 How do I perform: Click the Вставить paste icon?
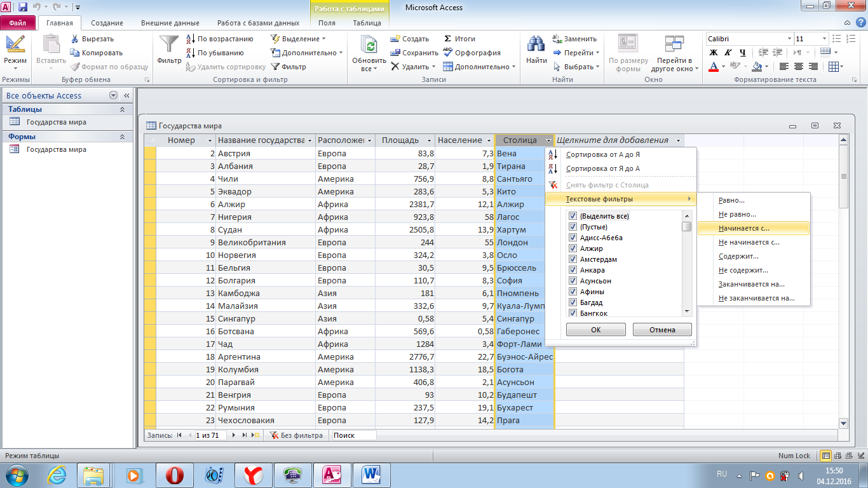(51, 44)
